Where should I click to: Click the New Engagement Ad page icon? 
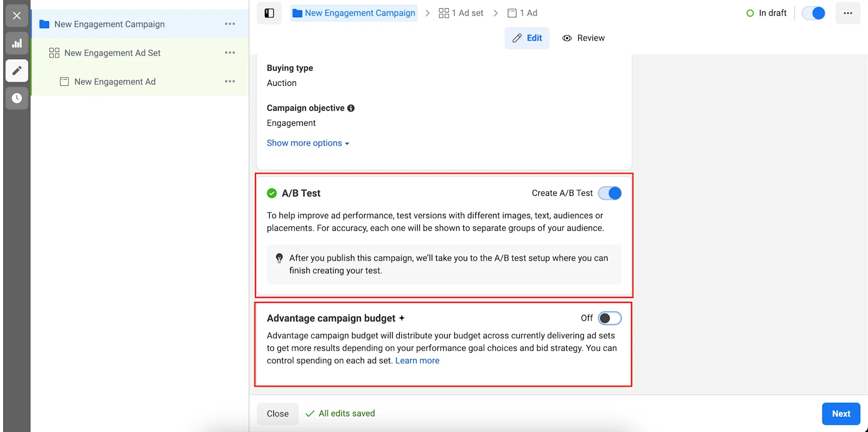(64, 81)
